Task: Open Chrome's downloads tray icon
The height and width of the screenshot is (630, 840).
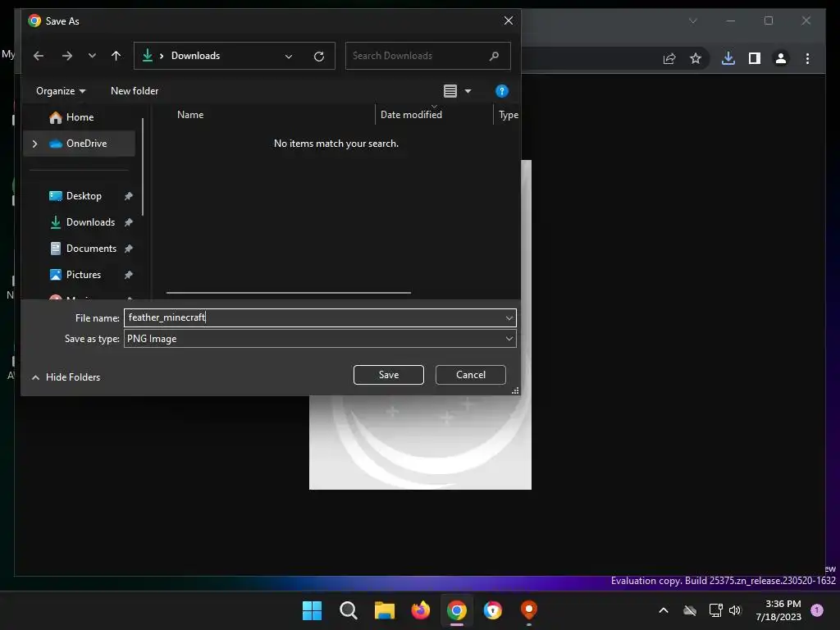Action: pyautogui.click(x=728, y=58)
